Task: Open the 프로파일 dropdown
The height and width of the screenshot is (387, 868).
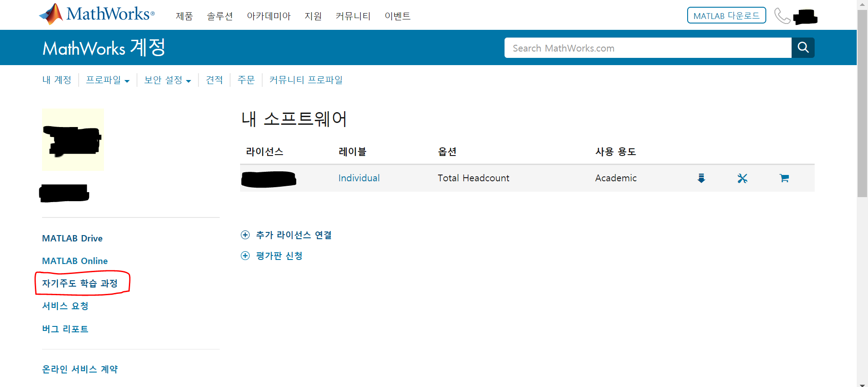Action: [x=108, y=80]
